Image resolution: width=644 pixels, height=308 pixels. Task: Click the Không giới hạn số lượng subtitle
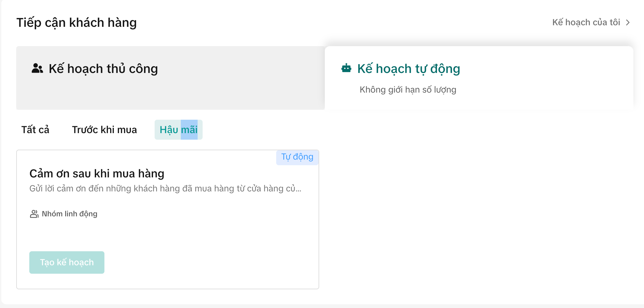(408, 90)
